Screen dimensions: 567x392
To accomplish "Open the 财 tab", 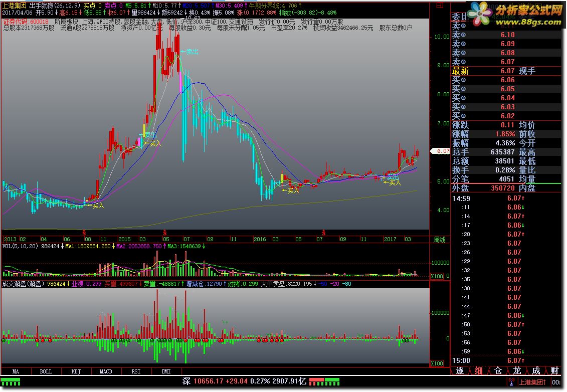I will pyautogui.click(x=554, y=370).
